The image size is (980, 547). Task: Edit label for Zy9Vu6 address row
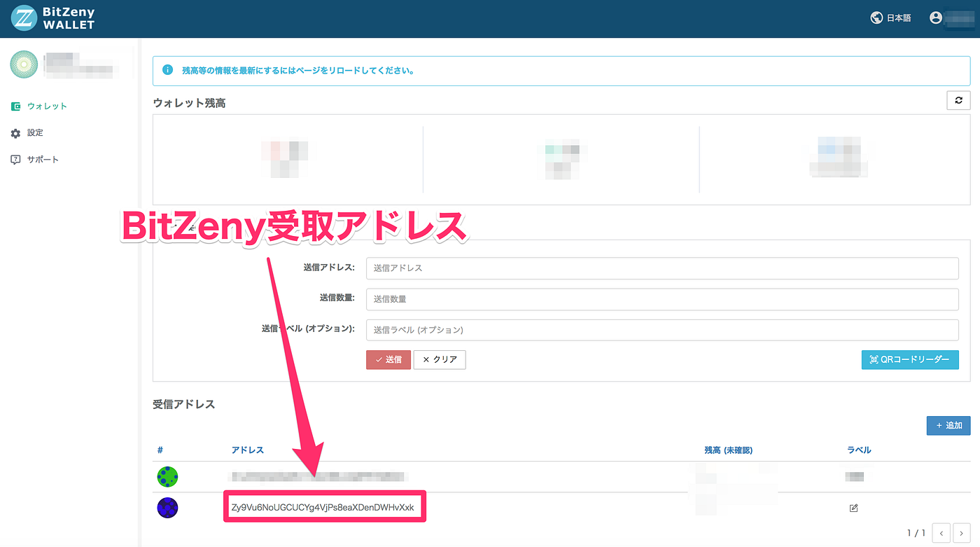click(x=853, y=508)
